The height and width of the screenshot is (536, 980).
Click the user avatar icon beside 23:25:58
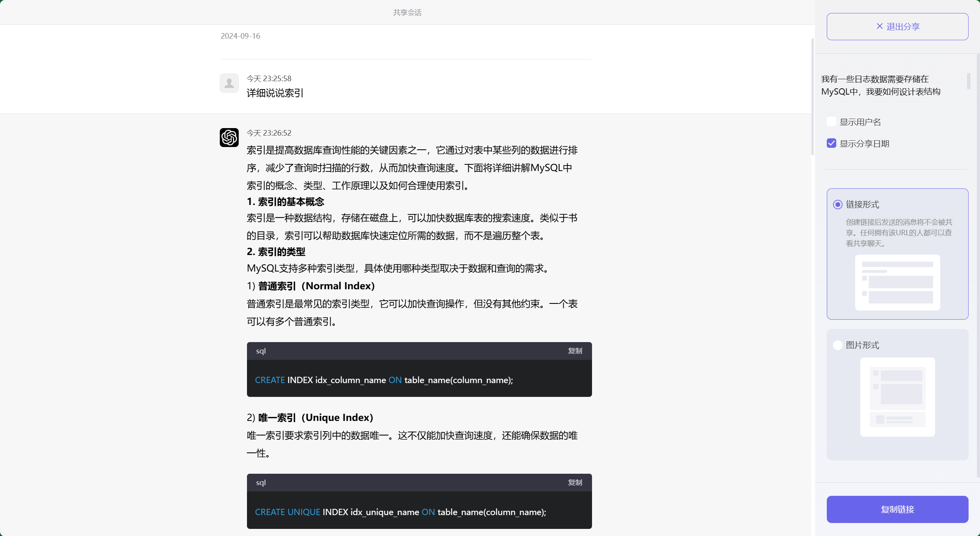(229, 83)
